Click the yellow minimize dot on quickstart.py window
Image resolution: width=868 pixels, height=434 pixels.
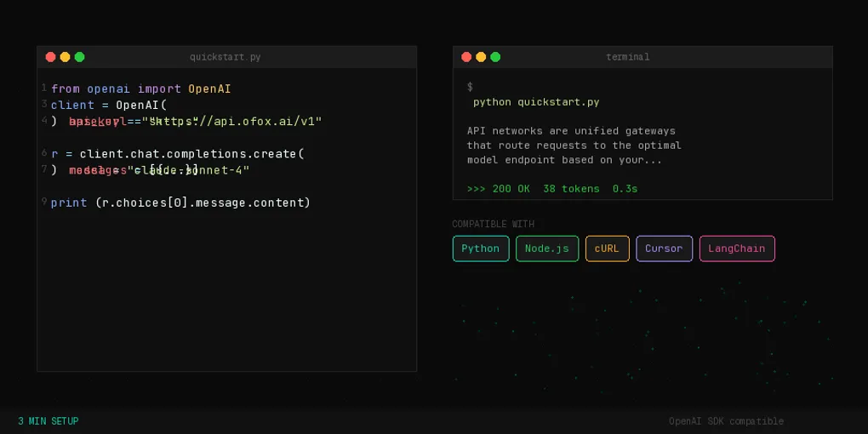click(65, 57)
